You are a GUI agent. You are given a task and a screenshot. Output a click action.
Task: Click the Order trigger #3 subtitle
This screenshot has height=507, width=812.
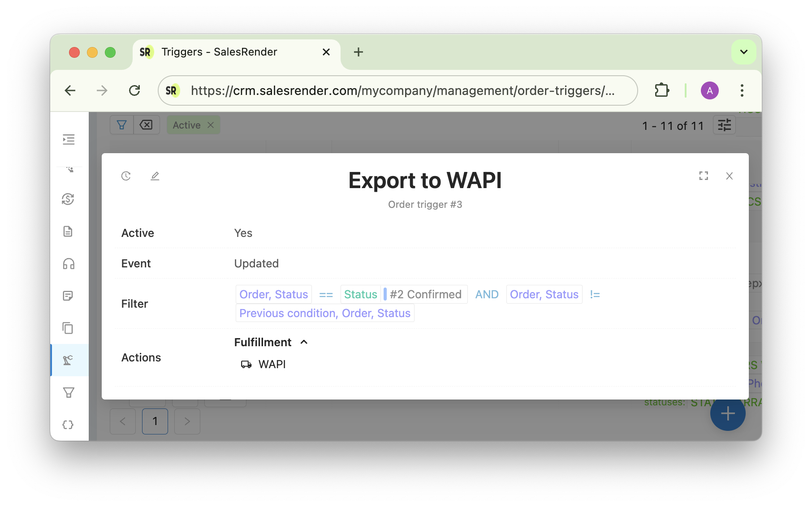pos(425,204)
